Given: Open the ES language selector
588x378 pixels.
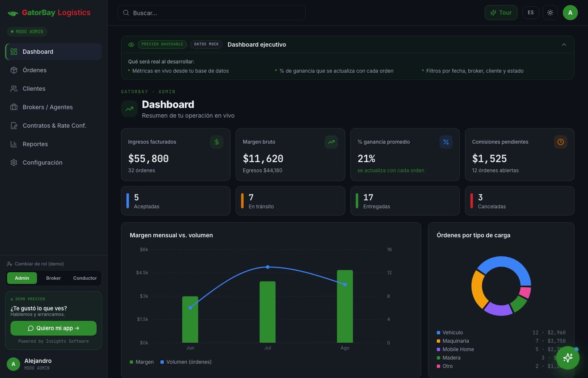Looking at the screenshot, I should pyautogui.click(x=531, y=13).
